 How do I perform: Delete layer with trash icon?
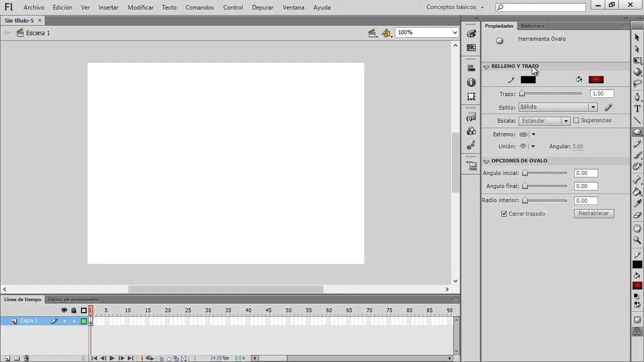coord(26,358)
